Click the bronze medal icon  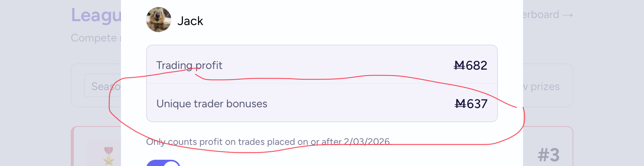pos(108,155)
